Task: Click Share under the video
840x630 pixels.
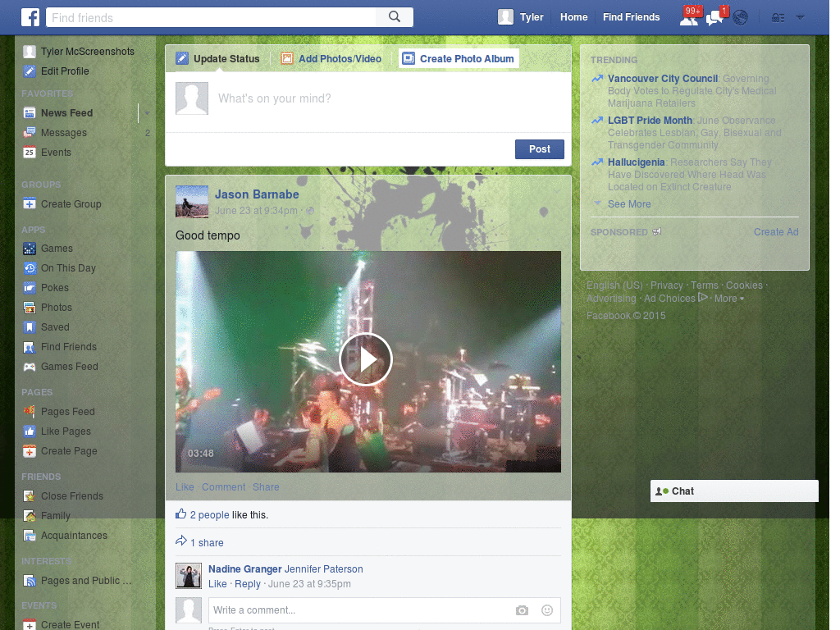Action: (x=266, y=487)
